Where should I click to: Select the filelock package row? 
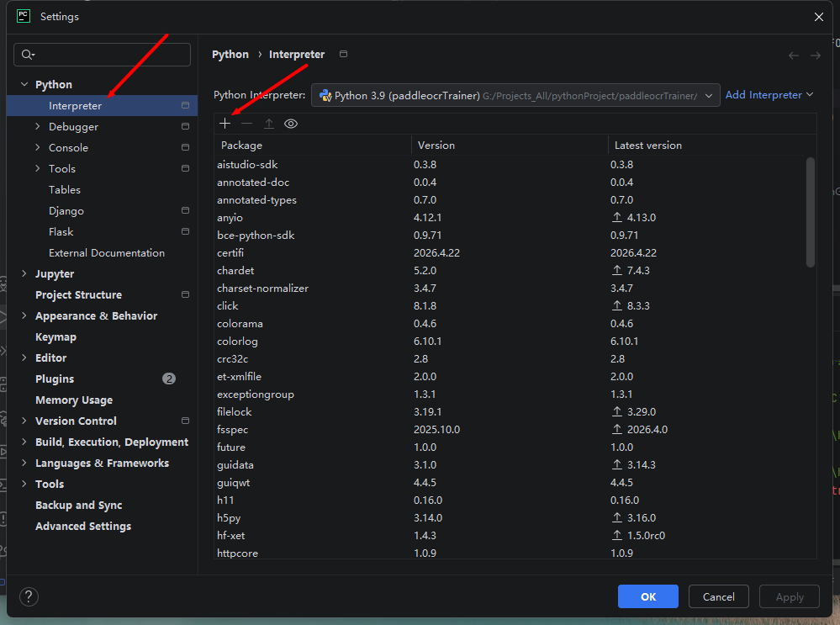tap(510, 411)
